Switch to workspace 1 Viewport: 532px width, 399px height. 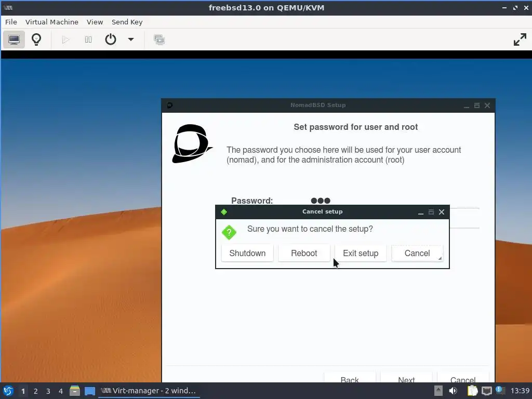[x=23, y=391]
